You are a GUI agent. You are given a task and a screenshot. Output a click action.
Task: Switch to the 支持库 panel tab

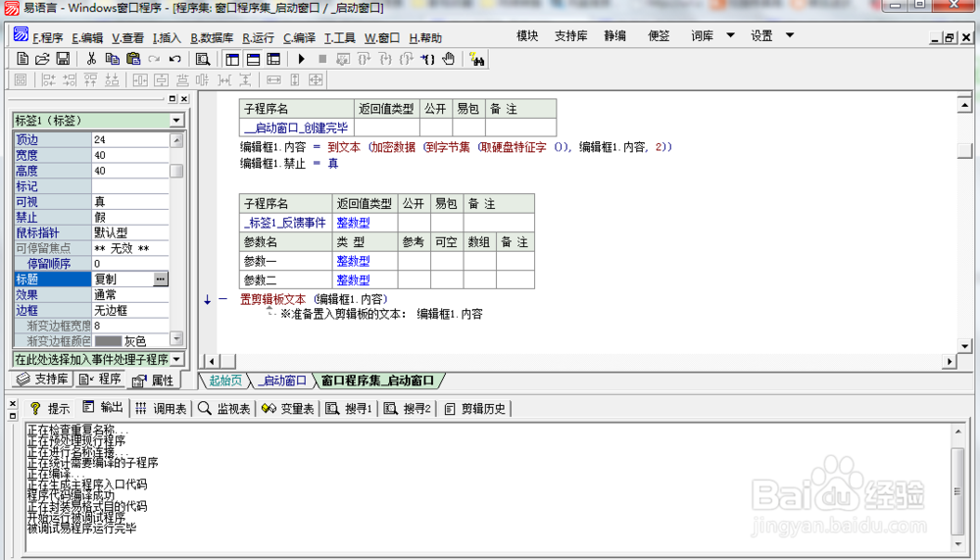[x=41, y=380]
